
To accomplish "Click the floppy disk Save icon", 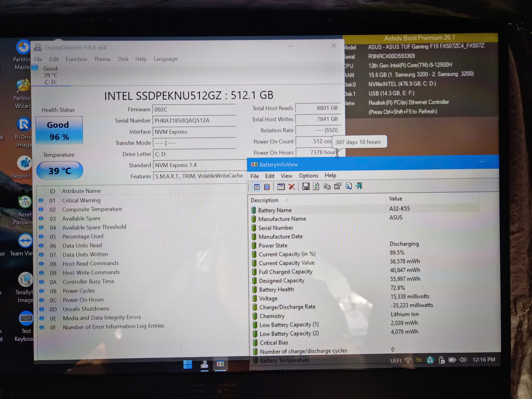I will tap(306, 186).
